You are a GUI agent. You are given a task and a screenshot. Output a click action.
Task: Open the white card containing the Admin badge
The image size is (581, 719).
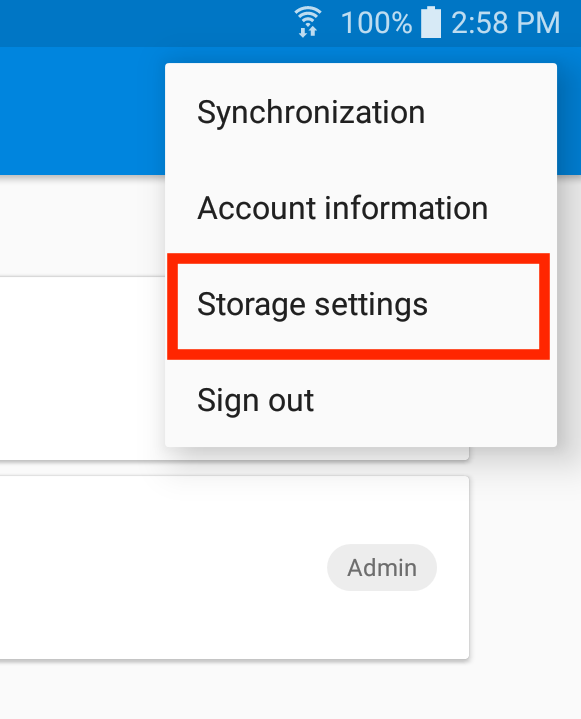point(234,567)
